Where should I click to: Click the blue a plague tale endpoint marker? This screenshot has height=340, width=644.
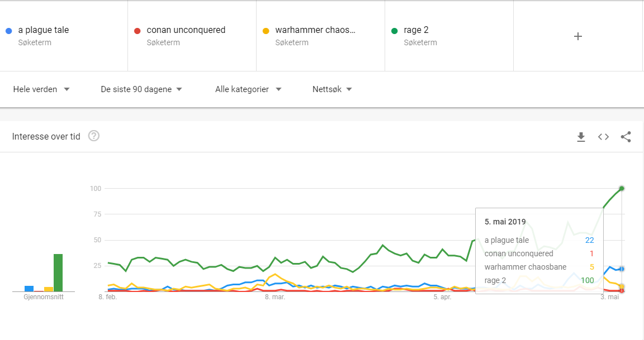(622, 269)
